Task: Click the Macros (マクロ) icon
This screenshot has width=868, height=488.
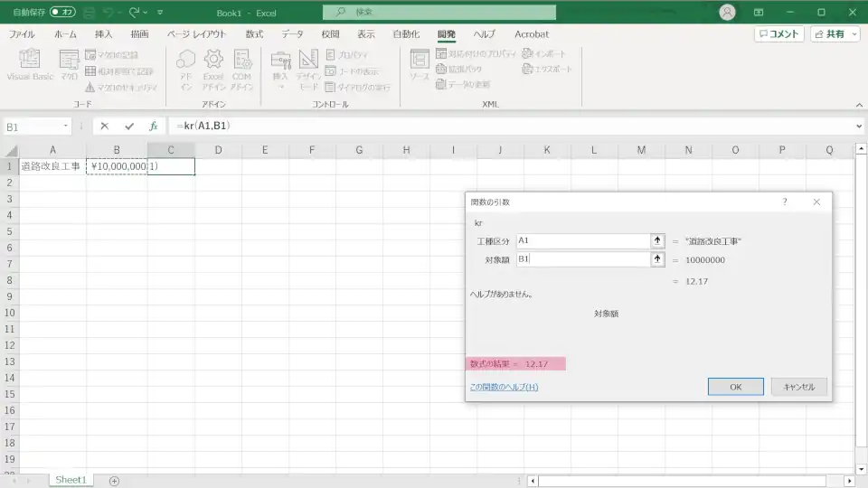Action: (69, 66)
